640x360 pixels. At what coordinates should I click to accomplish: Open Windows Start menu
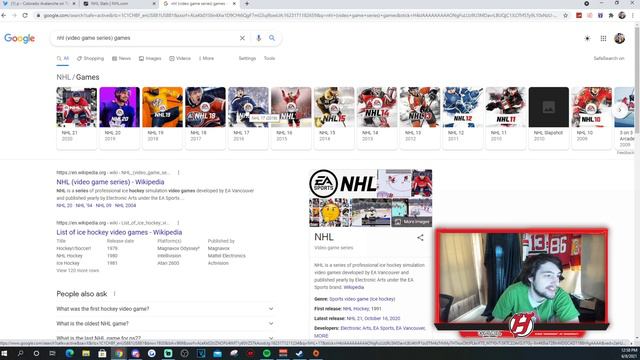[4, 353]
